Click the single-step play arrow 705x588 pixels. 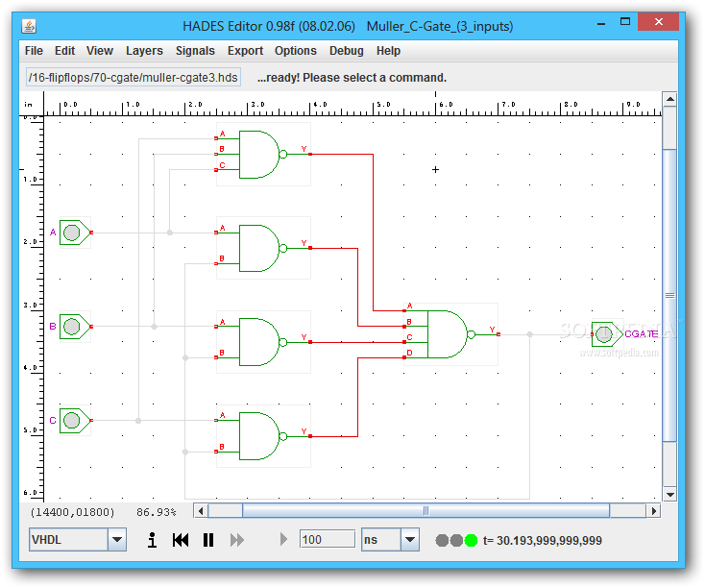click(x=283, y=539)
